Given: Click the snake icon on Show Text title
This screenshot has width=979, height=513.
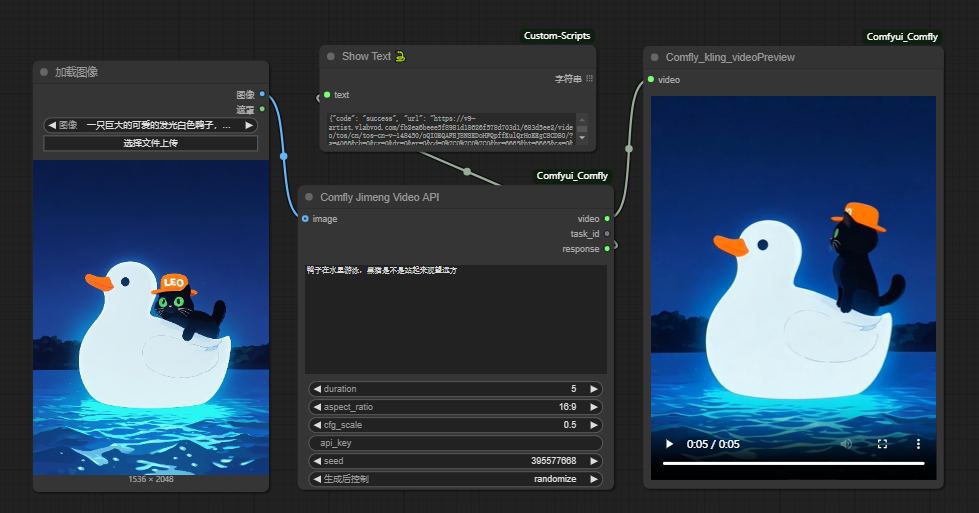Looking at the screenshot, I should [x=400, y=56].
